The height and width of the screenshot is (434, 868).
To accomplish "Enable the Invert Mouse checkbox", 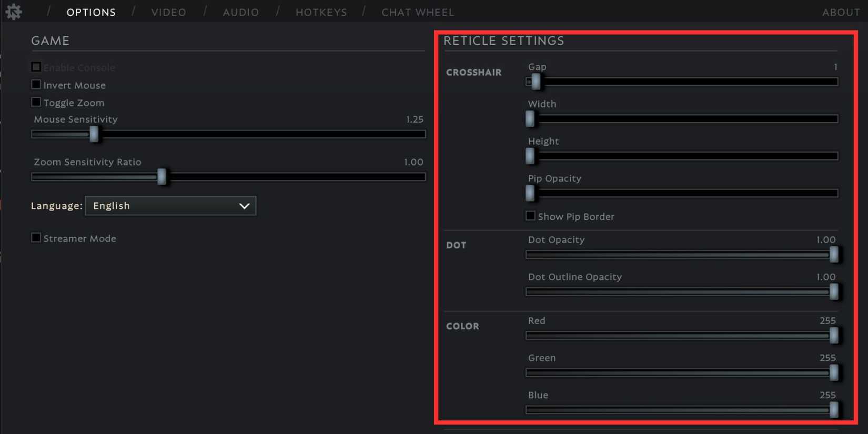I will 36,84.
